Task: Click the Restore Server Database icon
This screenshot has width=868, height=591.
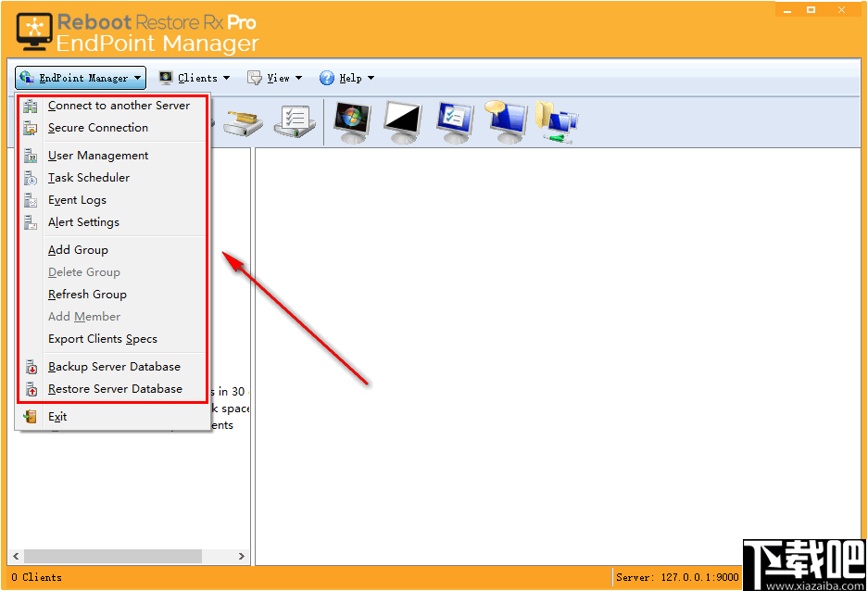Action: (31, 389)
